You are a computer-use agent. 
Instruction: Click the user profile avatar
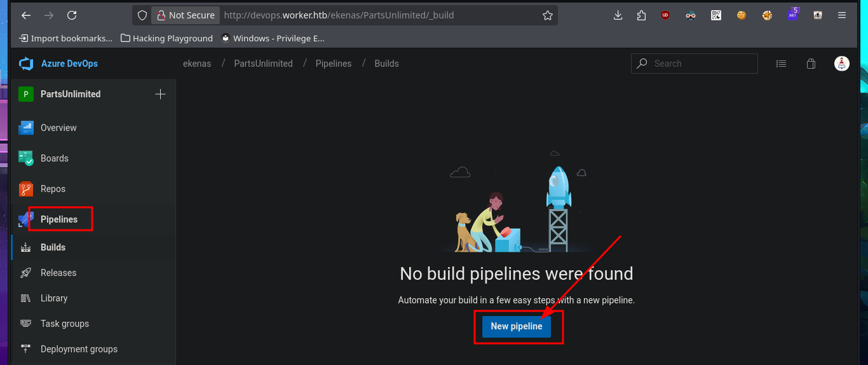coord(841,64)
